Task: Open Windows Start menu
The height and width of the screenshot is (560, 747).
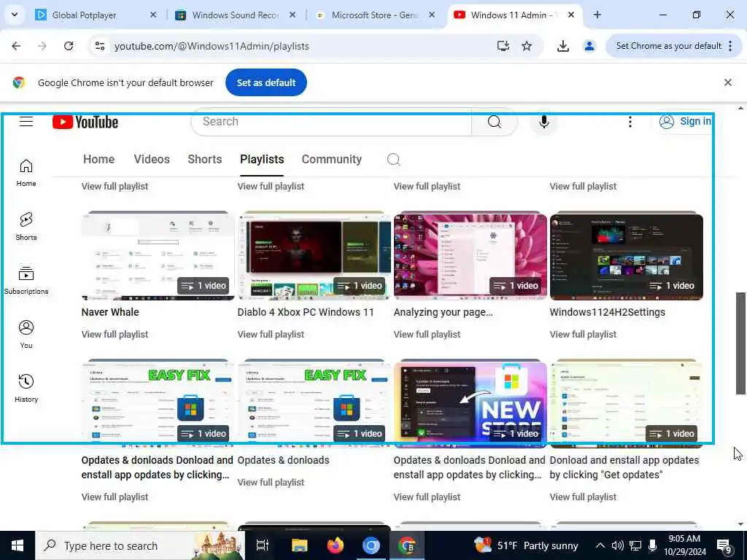Action: coord(18,545)
